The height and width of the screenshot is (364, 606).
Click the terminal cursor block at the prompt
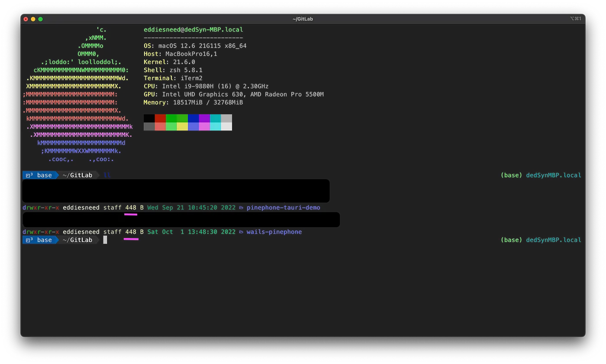coord(105,240)
